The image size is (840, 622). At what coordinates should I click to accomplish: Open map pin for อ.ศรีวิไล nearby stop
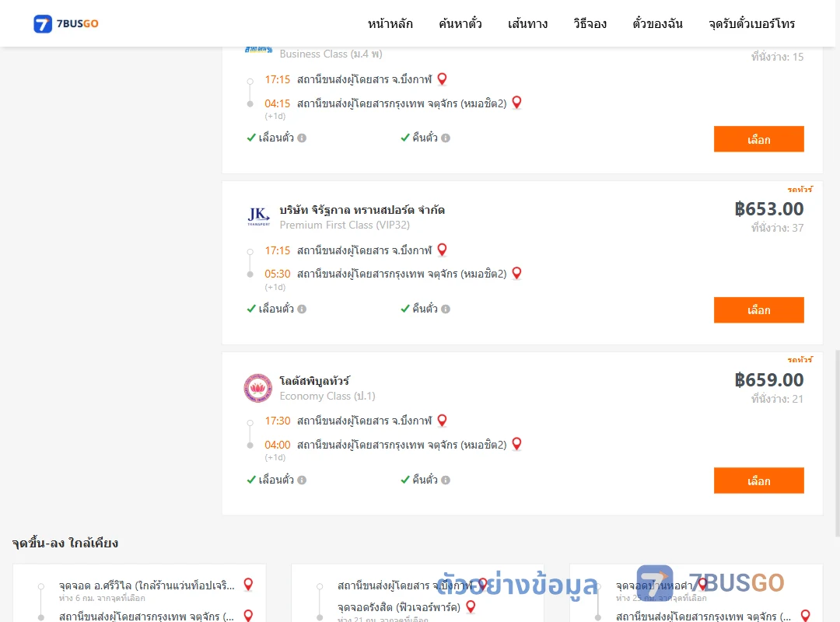click(x=248, y=585)
